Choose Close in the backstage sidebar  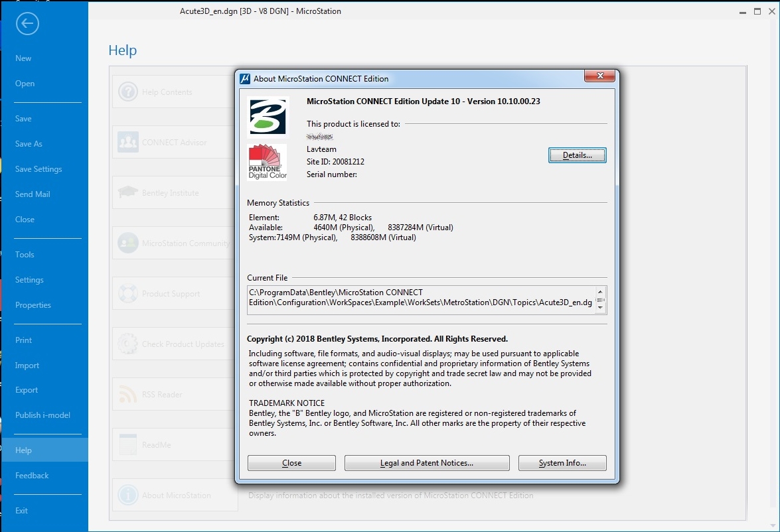[x=25, y=220]
